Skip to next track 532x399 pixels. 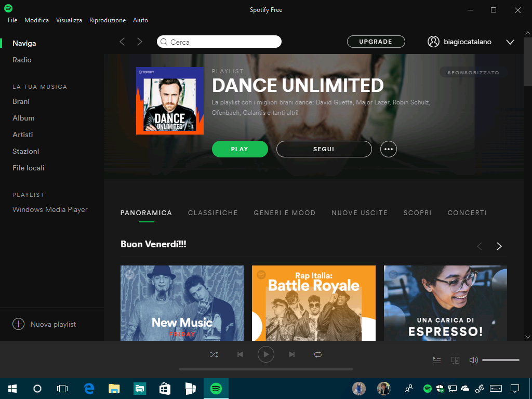tap(292, 354)
